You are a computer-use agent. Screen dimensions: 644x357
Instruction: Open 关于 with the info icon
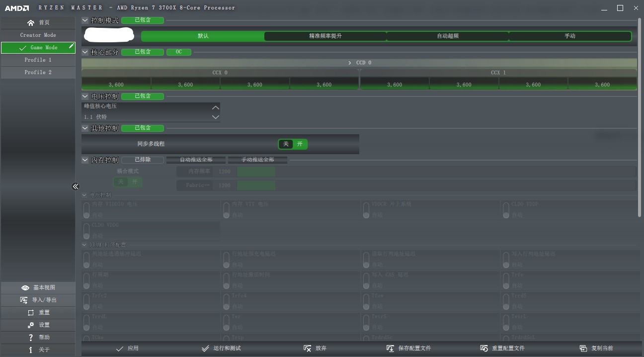[x=31, y=350]
